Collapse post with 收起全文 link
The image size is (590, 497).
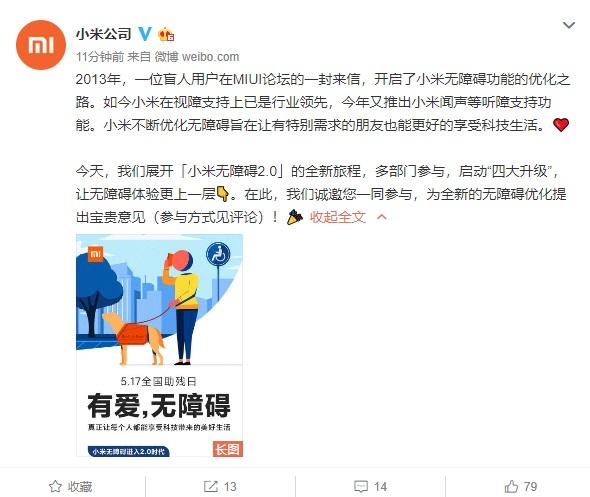338,217
